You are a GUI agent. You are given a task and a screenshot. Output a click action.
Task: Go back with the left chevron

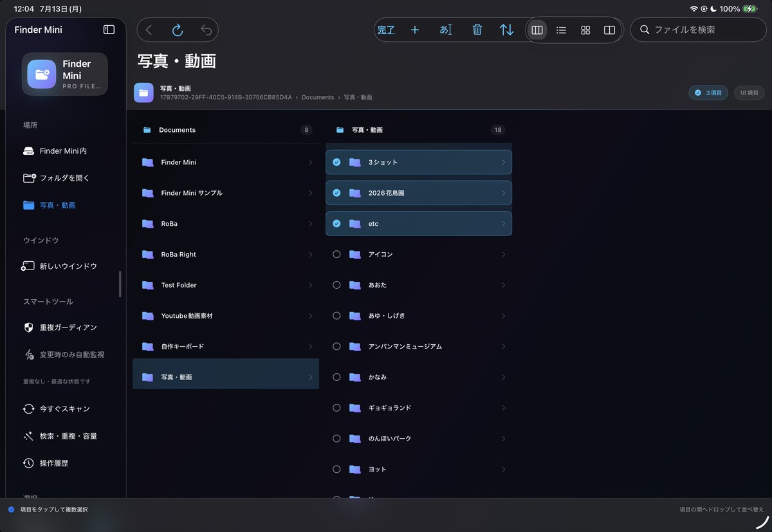point(149,30)
